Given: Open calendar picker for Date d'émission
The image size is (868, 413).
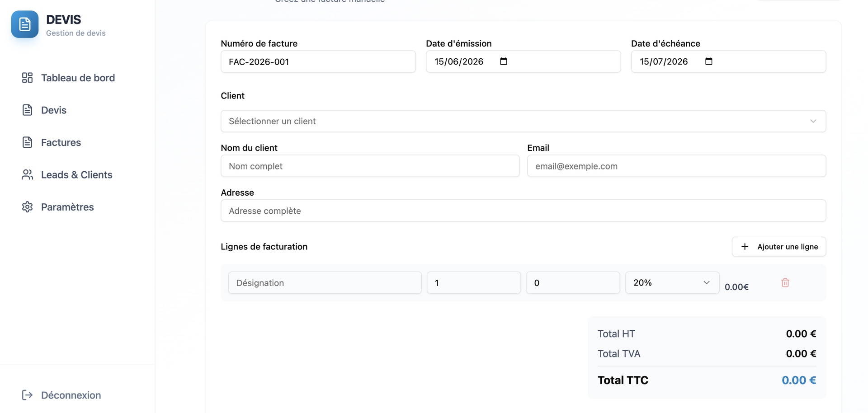Looking at the screenshot, I should coord(504,61).
